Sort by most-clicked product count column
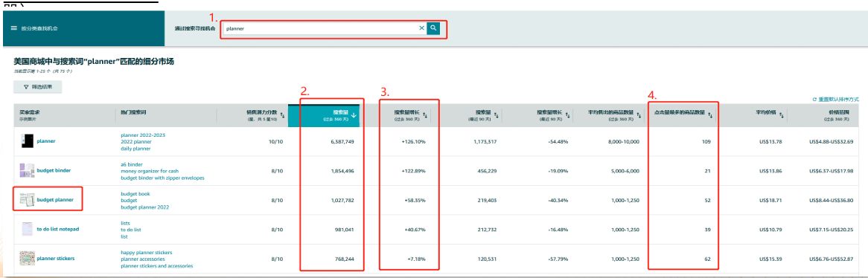This screenshot has height=278, width=868. [x=710, y=115]
